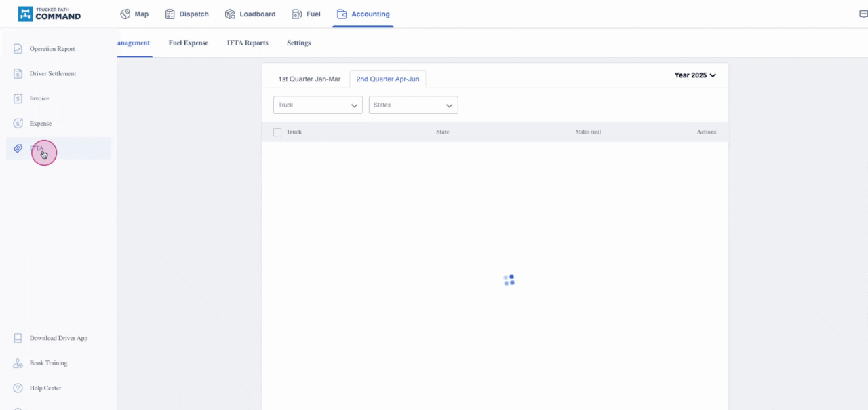Image resolution: width=868 pixels, height=410 pixels.
Task: Click the Help Center question icon
Action: coord(18,388)
